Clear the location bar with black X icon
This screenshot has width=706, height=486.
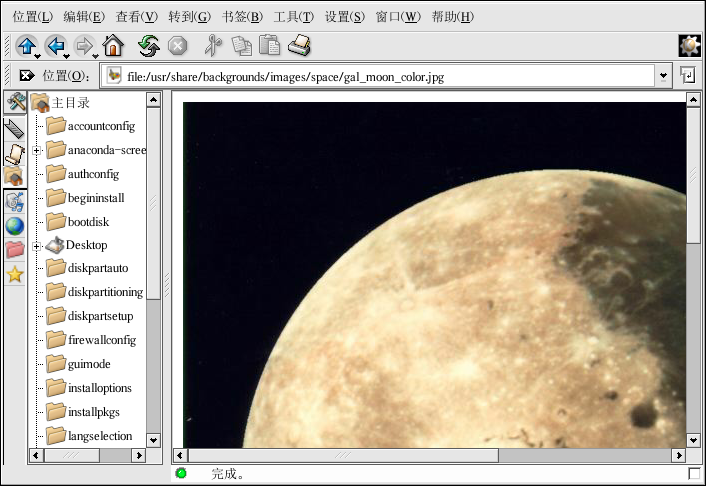27,76
